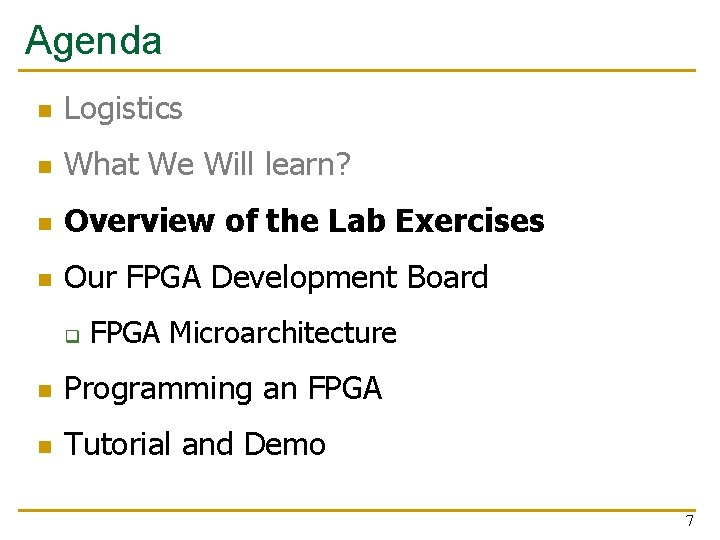720x540 pixels.
Task: Select the Logistics agenda item text
Action: [x=123, y=109]
